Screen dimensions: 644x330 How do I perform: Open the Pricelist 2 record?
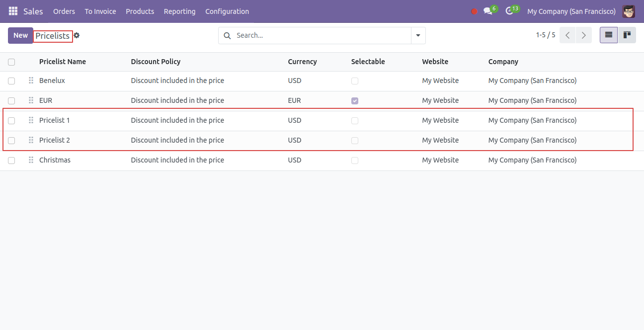(55, 140)
